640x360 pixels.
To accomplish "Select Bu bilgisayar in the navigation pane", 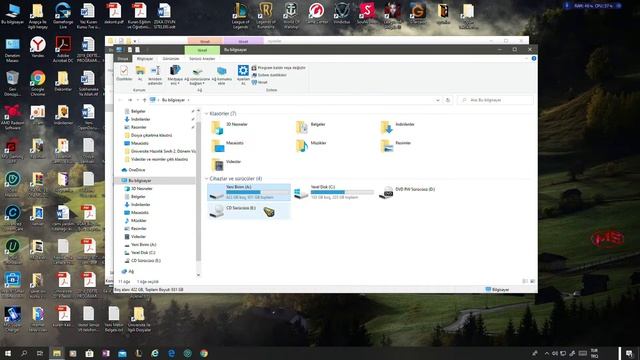I will (155, 180).
